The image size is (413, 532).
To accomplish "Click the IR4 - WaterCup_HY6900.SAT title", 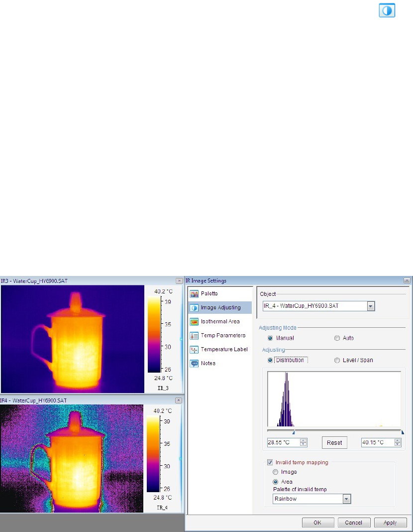I will pos(33,400).
